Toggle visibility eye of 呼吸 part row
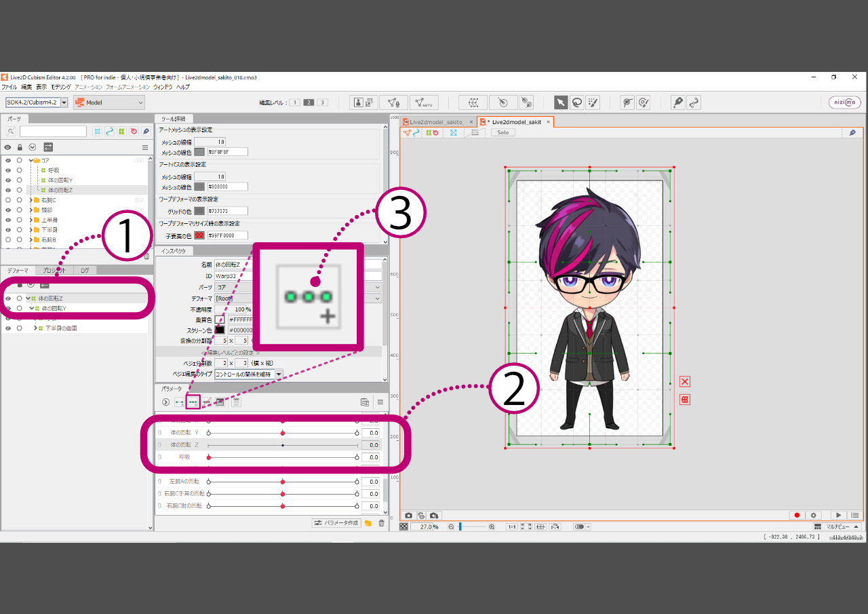The height and width of the screenshot is (614, 868). point(7,170)
